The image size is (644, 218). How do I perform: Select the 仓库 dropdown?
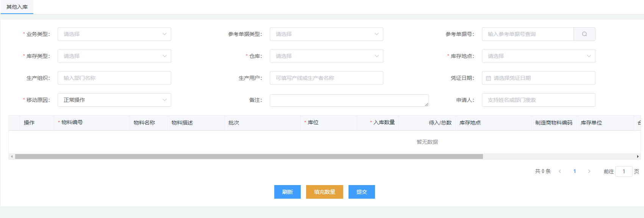coord(326,56)
